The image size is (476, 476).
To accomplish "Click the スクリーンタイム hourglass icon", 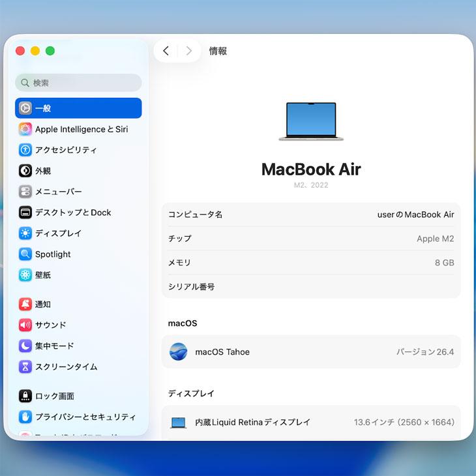I will click(25, 366).
